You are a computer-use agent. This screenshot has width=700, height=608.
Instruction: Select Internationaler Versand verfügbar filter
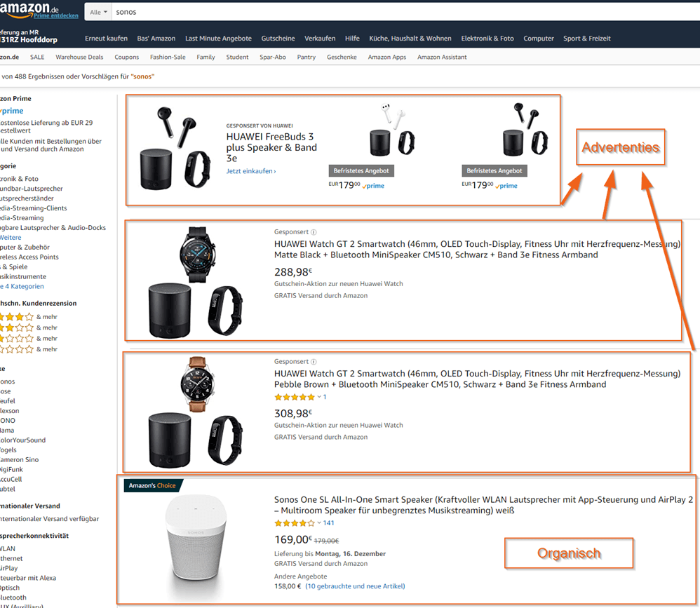tap(50, 519)
